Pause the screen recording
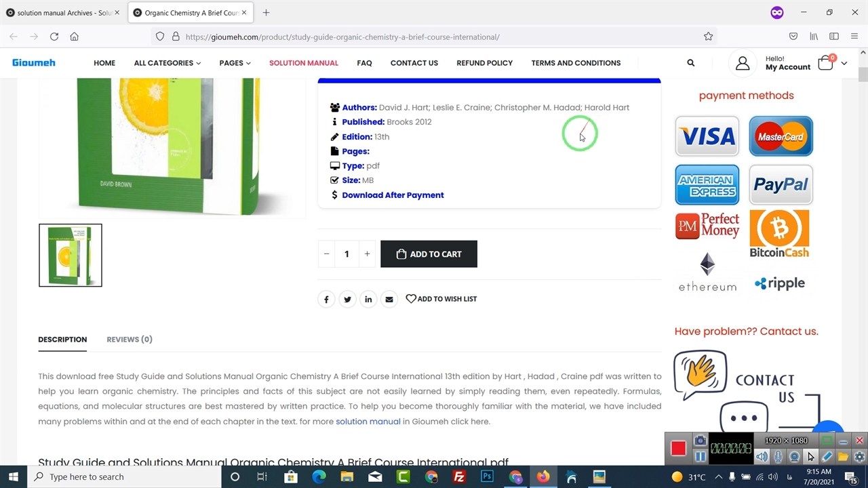The image size is (868, 488). click(700, 456)
